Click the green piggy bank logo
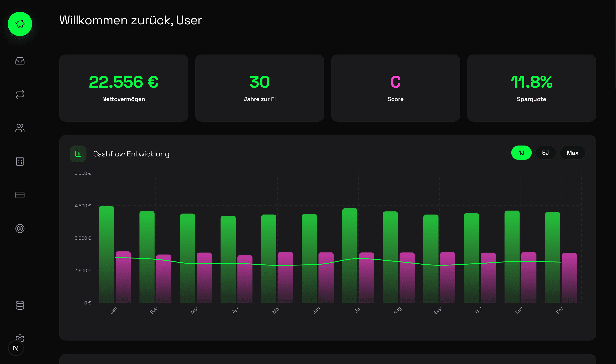 point(20,24)
